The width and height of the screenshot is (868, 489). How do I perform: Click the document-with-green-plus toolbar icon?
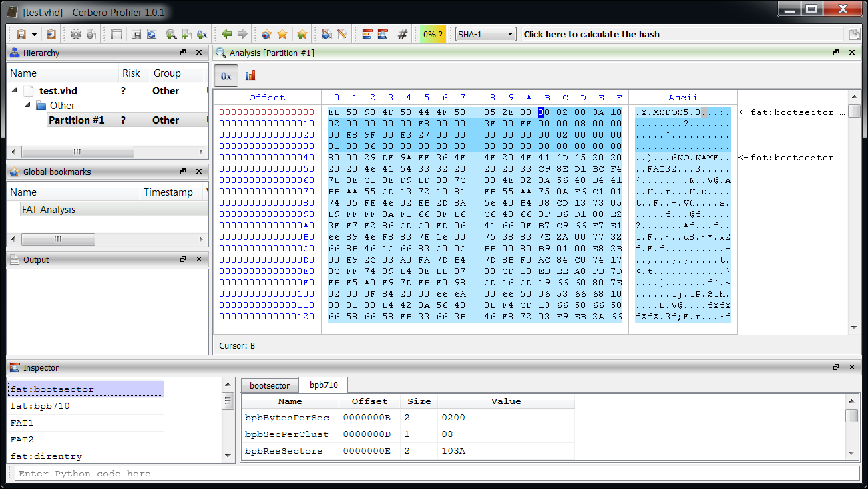tap(187, 34)
